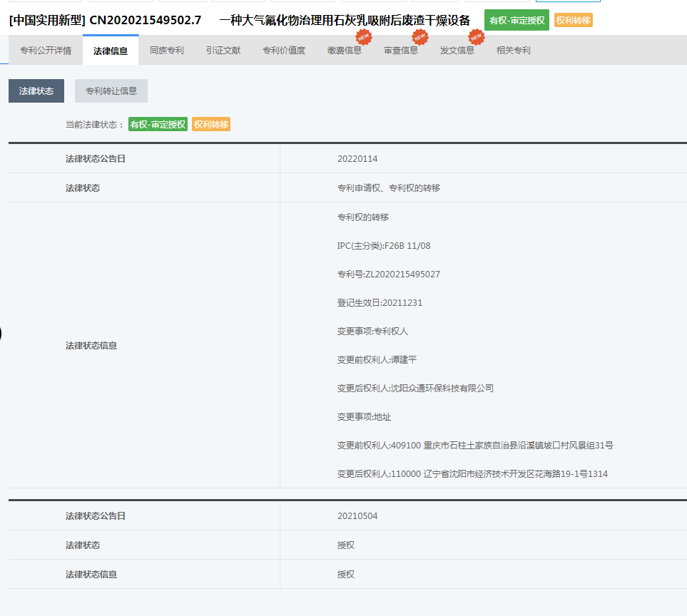This screenshot has height=616, width=687.
Task: Switch to the 同族专利 tab
Action: [x=167, y=51]
